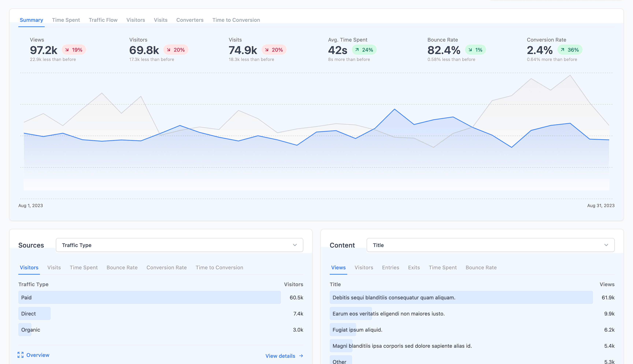Click the Overview link
This screenshot has height=364, width=633.
(x=38, y=355)
